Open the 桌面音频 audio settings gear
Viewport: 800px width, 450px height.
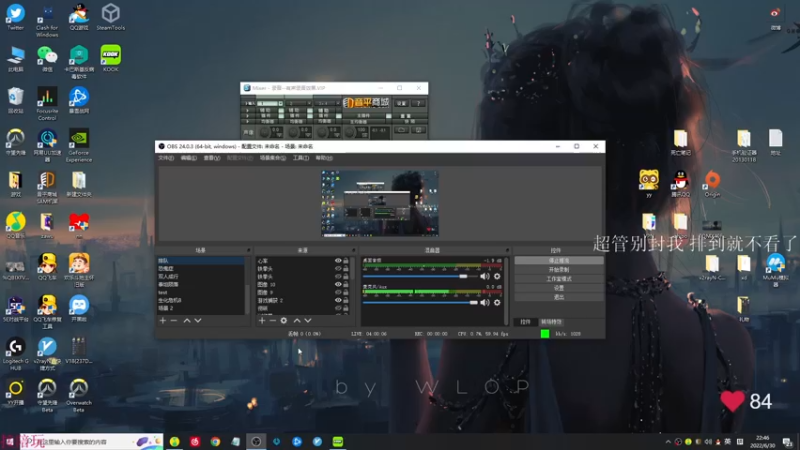coord(497,277)
